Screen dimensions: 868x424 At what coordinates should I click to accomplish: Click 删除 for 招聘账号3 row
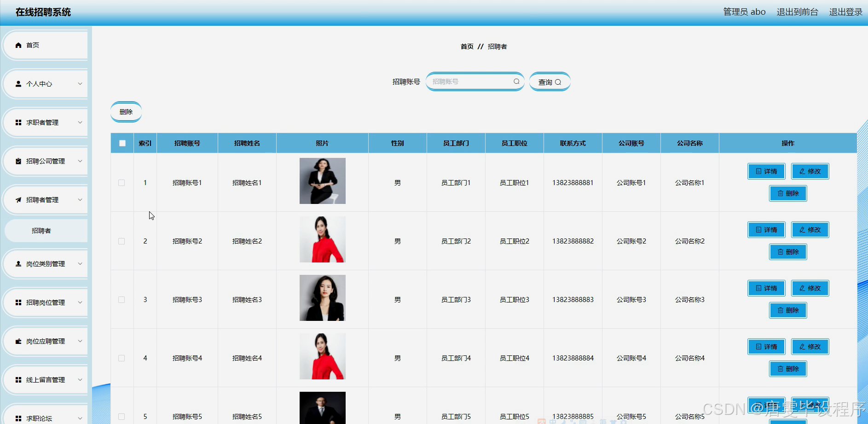[788, 310]
